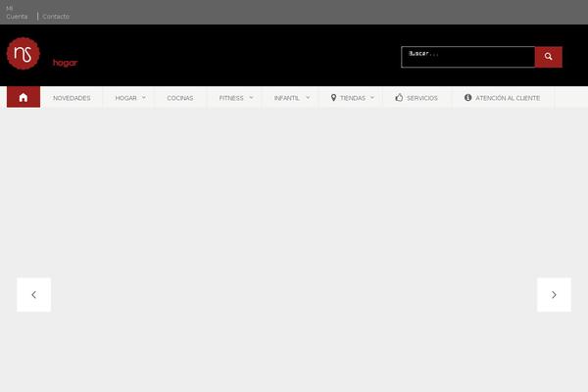
Task: Open the Contacto link
Action: (x=56, y=17)
